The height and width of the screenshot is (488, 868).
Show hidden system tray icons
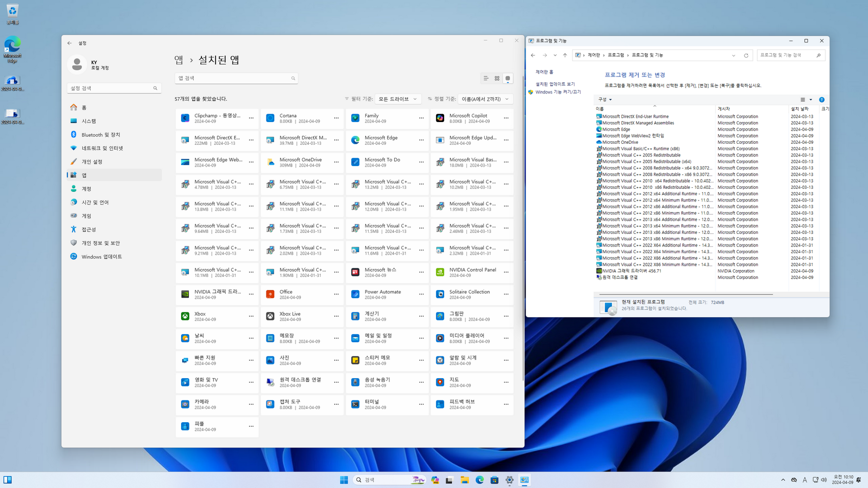pyautogui.click(x=783, y=480)
